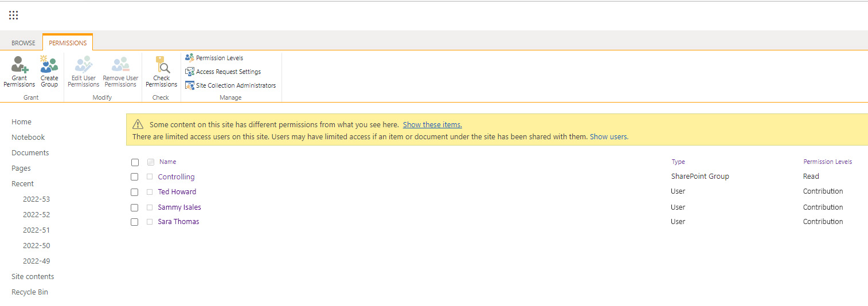The height and width of the screenshot is (306, 868).
Task: Click the Type column header
Action: click(x=678, y=162)
